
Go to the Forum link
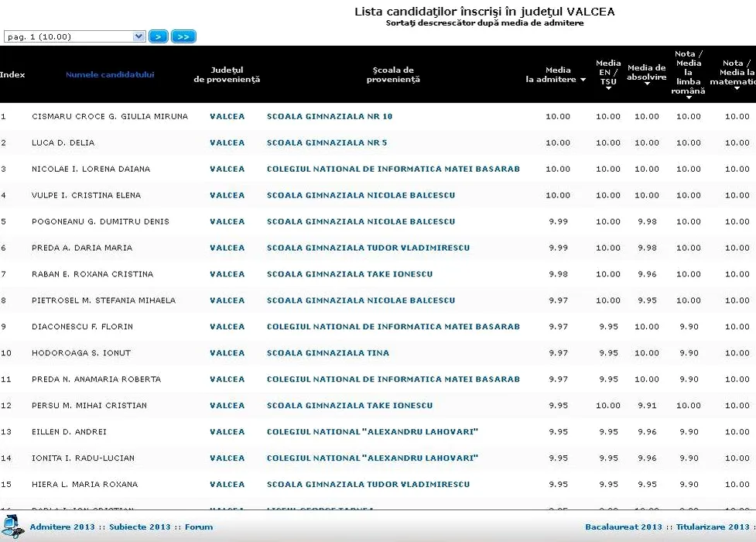coord(199,527)
